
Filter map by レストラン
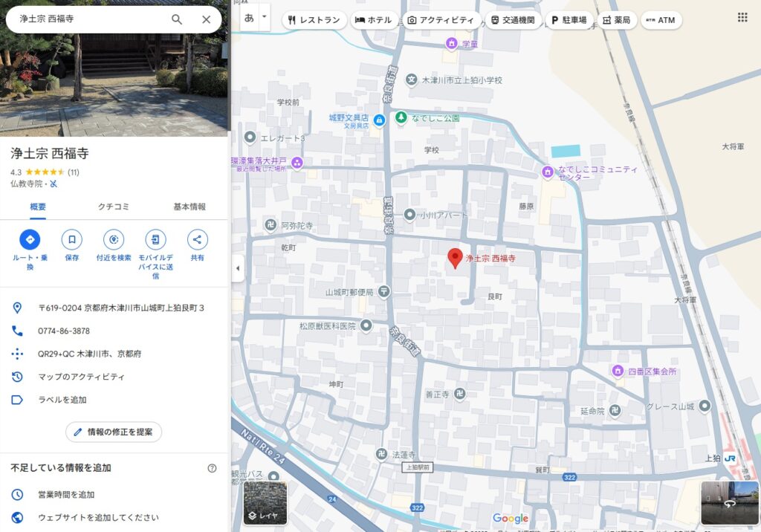point(314,20)
